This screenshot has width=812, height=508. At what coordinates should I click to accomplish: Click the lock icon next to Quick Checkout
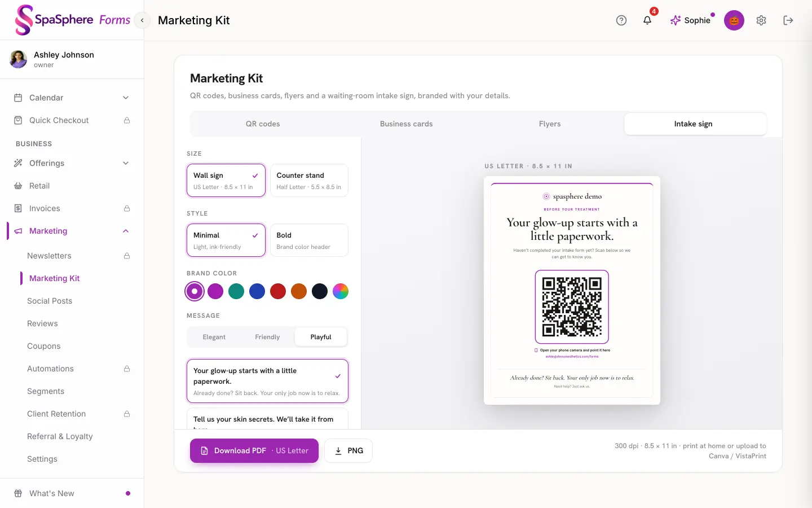[127, 120]
